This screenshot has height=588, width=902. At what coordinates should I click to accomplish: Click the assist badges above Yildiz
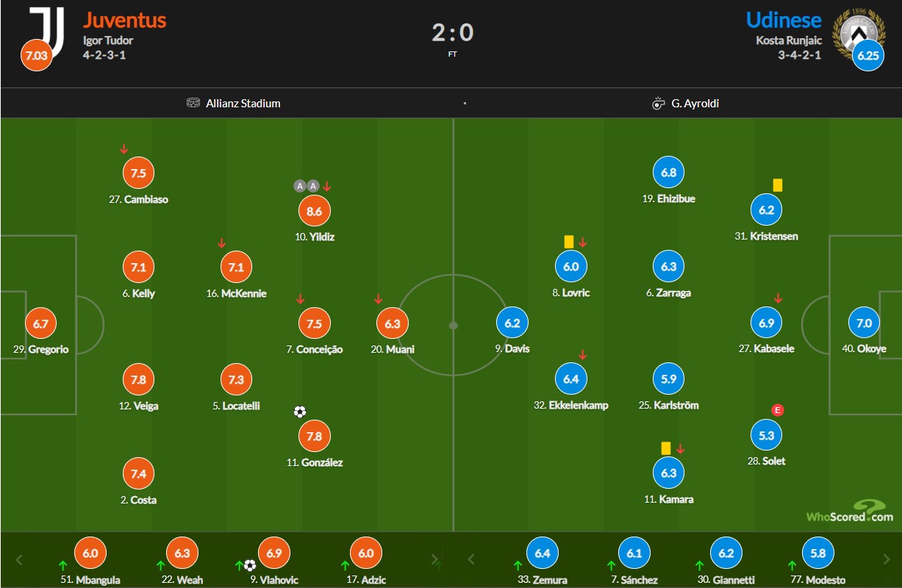tap(306, 186)
